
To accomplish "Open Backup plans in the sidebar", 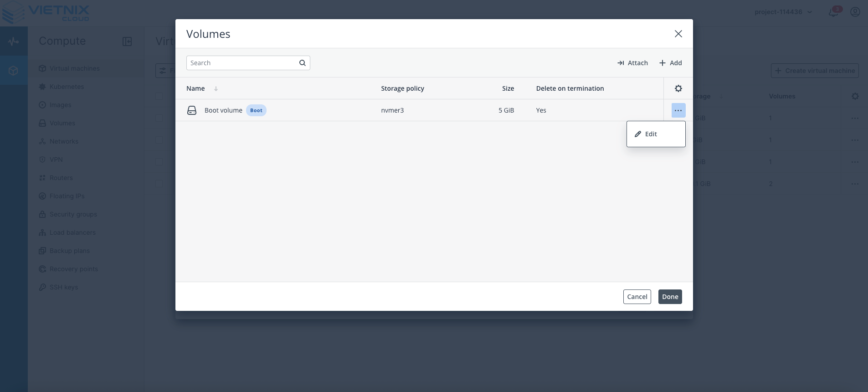I will click(86, 251).
